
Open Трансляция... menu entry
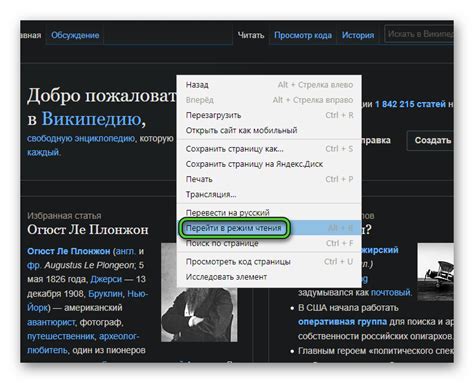(269, 194)
